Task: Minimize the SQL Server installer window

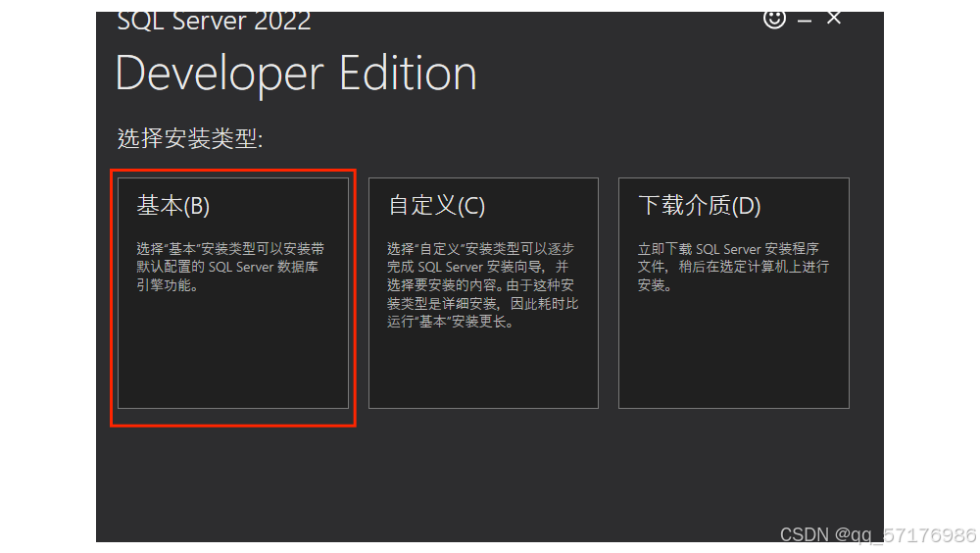Action: click(x=805, y=21)
